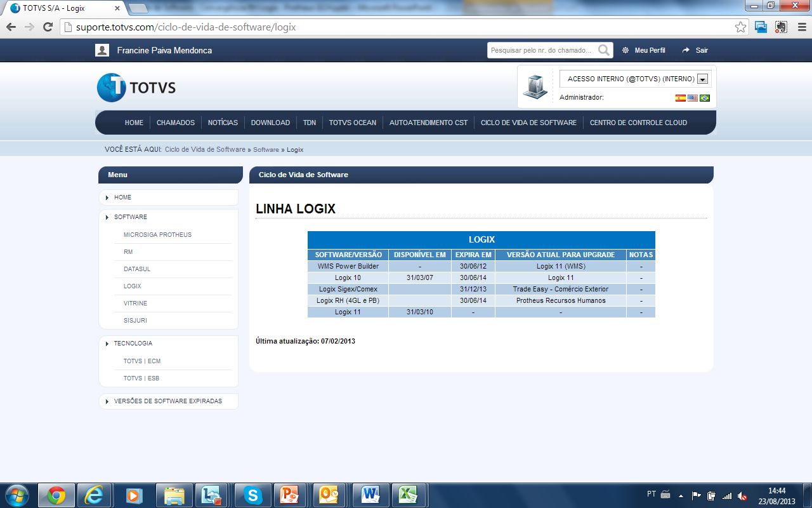Open Internet Explorer from taskbar
This screenshot has width=812, height=508.
click(x=95, y=495)
